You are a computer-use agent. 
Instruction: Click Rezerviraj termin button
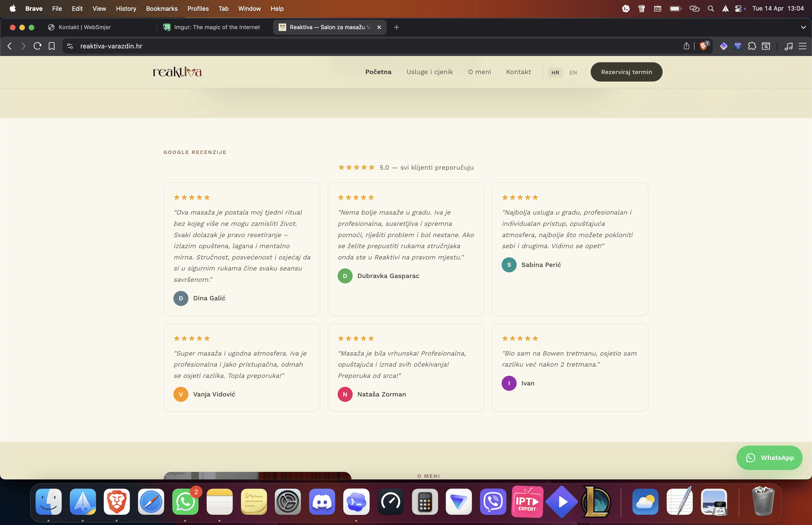626,72
